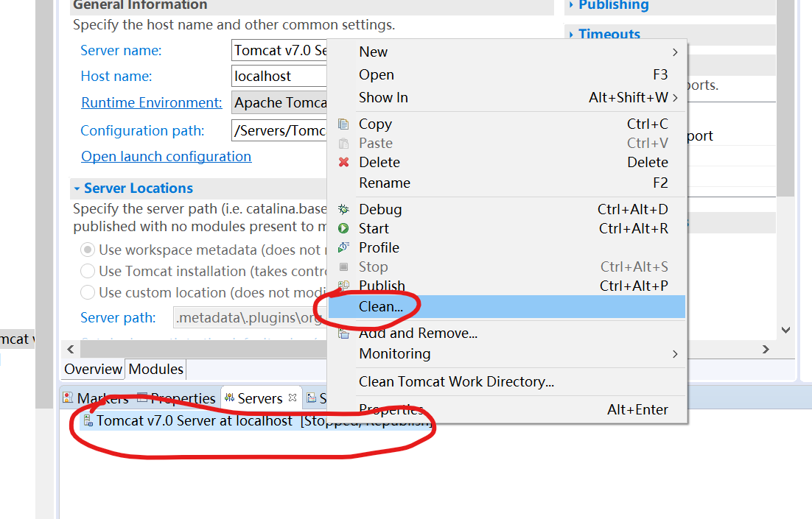Click the Copy icon in context menu
The width and height of the screenshot is (812, 519).
click(x=343, y=124)
